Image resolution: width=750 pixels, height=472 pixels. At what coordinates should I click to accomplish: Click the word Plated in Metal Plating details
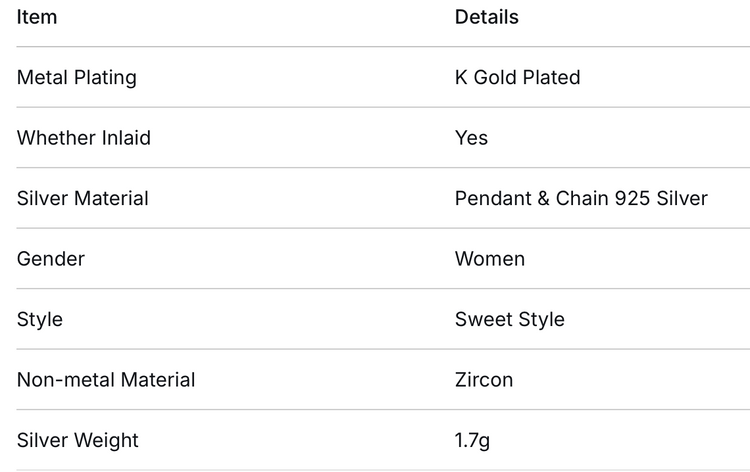click(551, 77)
